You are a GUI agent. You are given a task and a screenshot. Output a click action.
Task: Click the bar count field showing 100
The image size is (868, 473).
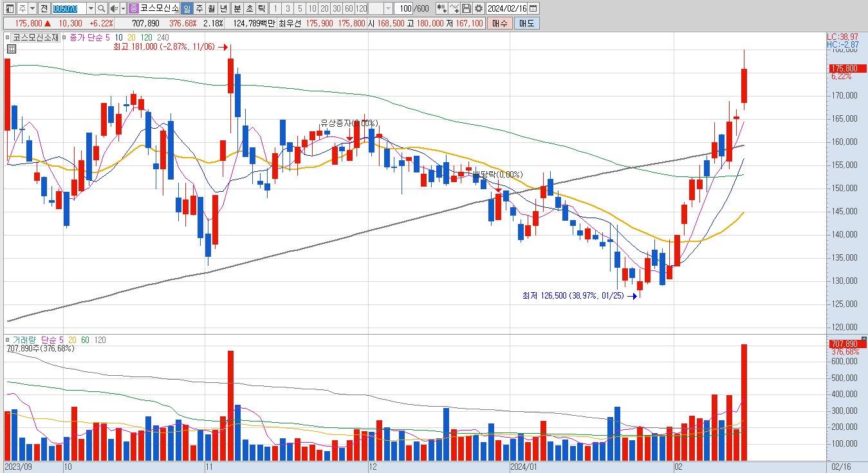404,8
